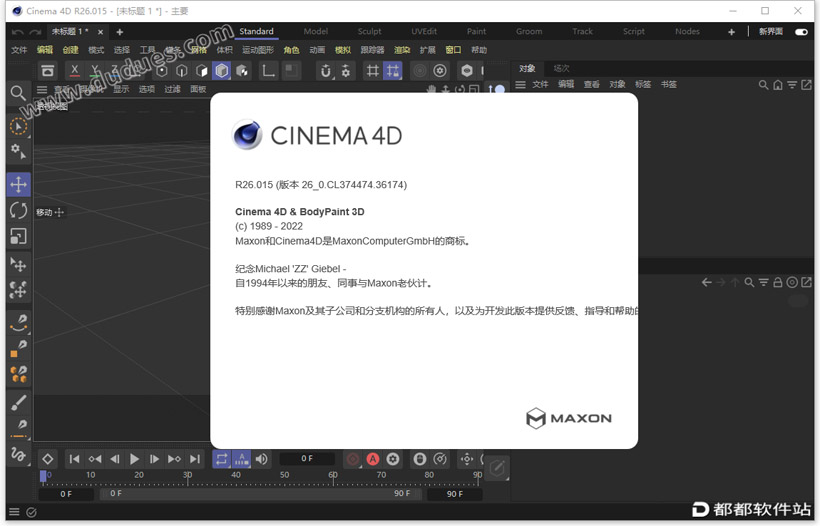Switch to the 场次 (Takes) tab

[561, 68]
